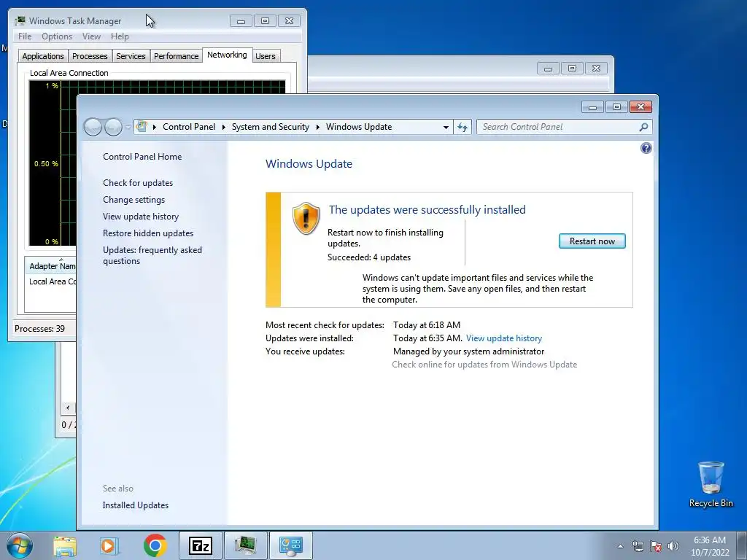Open the Windows Start button

(x=20, y=545)
